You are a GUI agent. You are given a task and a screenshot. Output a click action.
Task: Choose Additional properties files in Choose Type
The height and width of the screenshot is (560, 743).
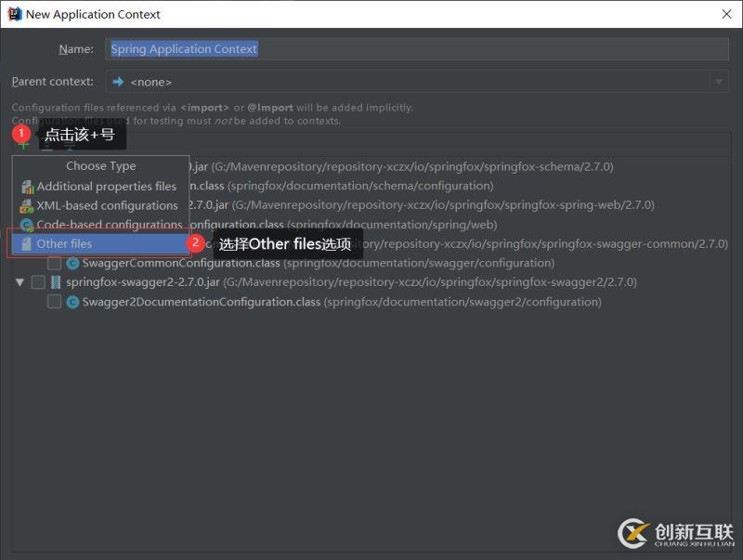(100, 187)
